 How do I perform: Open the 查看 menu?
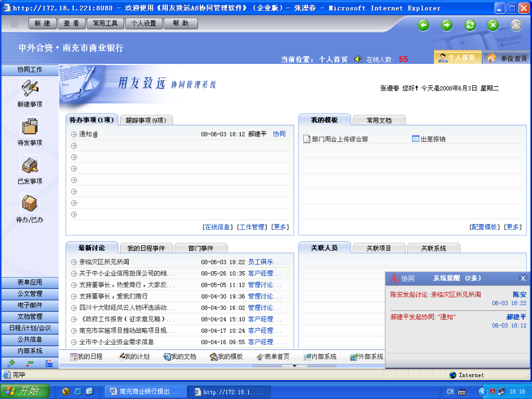pyautogui.click(x=72, y=24)
